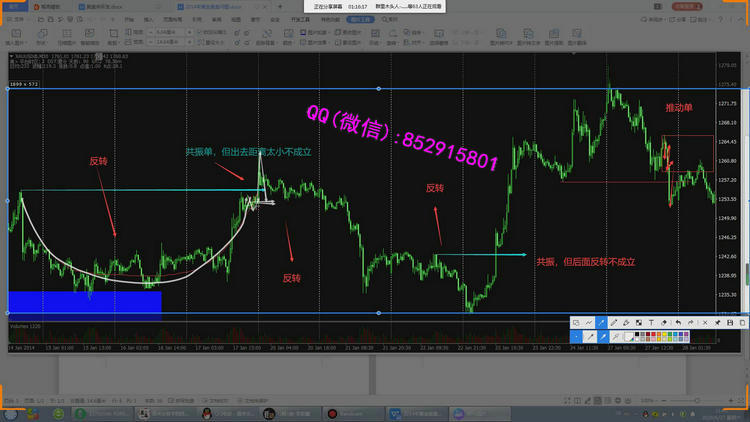
Task: Click the Windows Start button on taskbar
Action: tap(8, 411)
